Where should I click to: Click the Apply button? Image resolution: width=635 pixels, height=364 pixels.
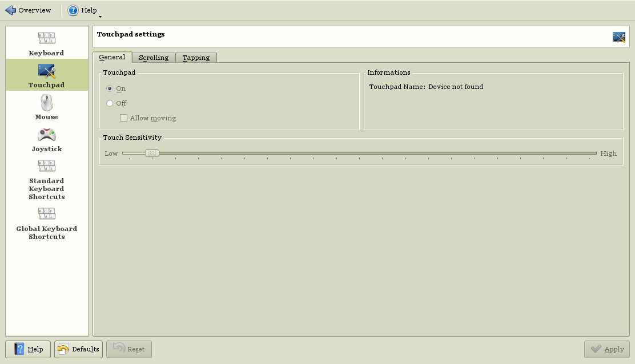click(x=606, y=349)
